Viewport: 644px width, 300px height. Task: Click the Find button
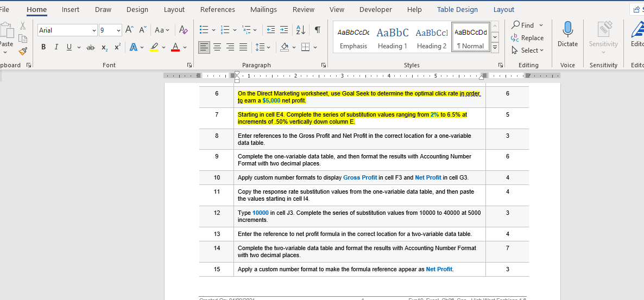point(523,25)
